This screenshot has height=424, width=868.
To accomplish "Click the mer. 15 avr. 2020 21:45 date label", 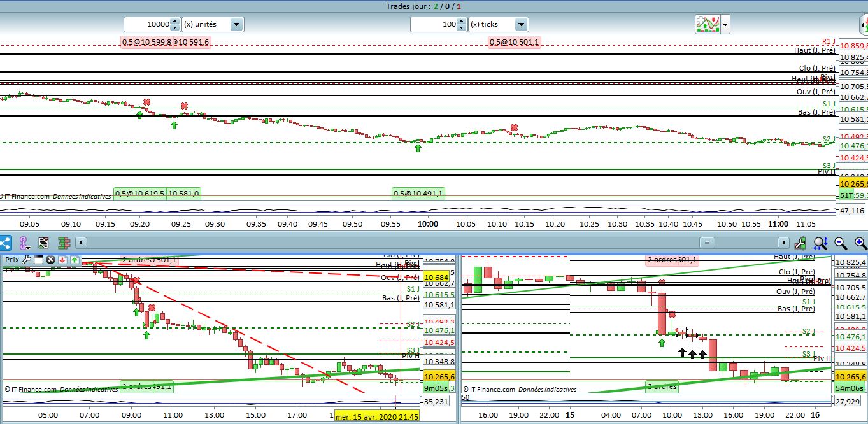I will (378, 416).
